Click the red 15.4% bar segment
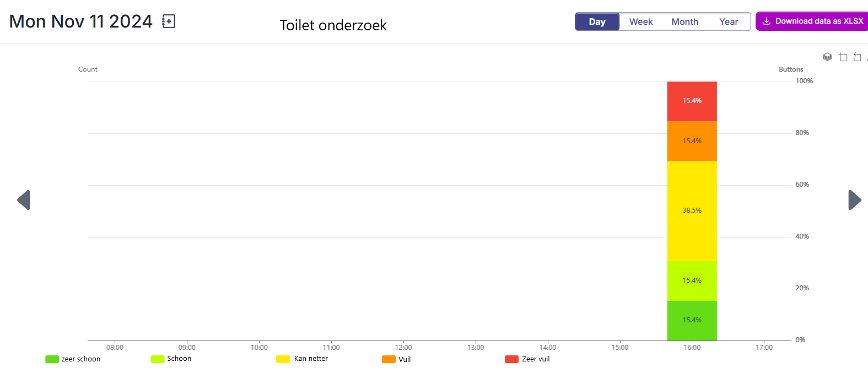Screen dimensions: 868x373 tap(692, 101)
